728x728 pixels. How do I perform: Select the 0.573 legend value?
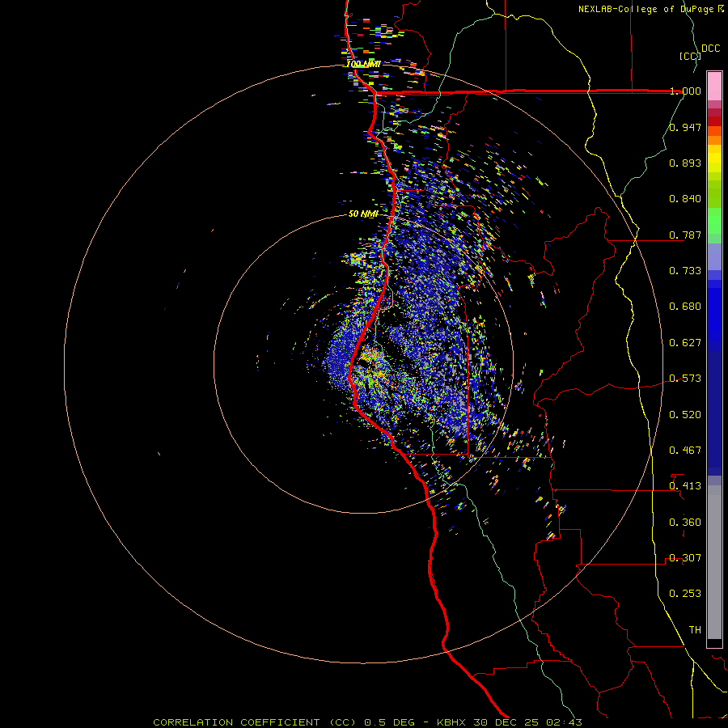[685, 379]
